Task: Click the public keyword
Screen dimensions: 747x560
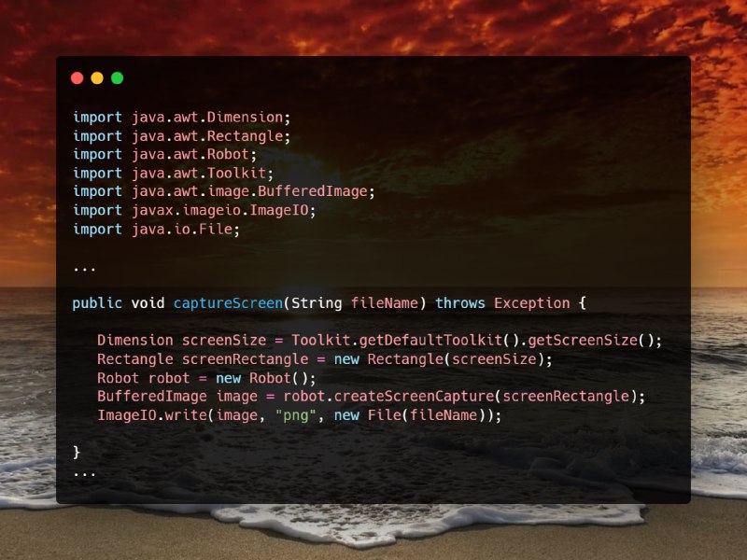Action: [97, 303]
